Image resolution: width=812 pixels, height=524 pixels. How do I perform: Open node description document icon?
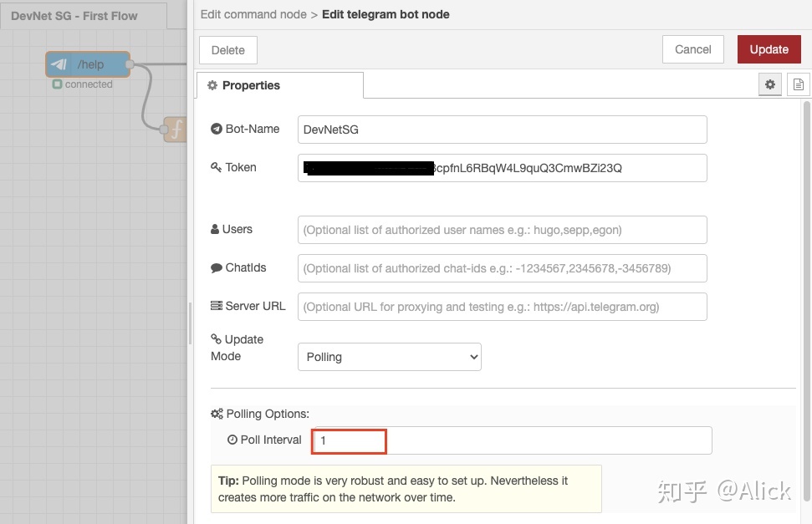(798, 84)
